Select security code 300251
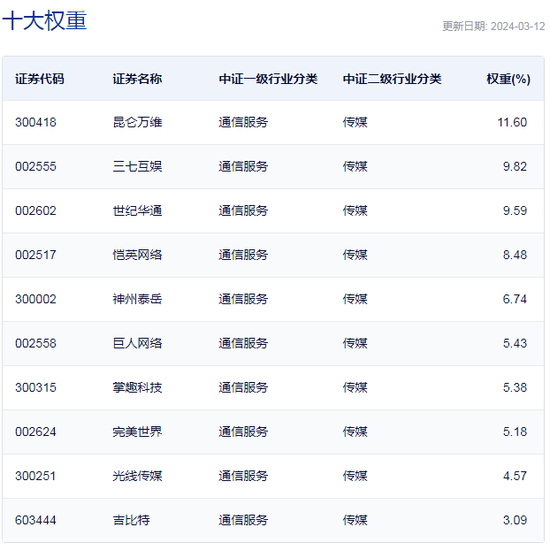Image resolution: width=550 pixels, height=550 pixels. pos(36,476)
